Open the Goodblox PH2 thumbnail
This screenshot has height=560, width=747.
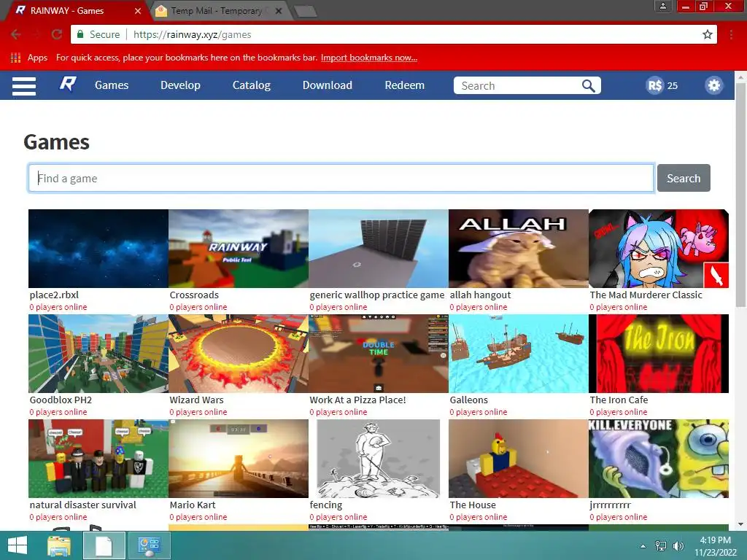pyautogui.click(x=98, y=354)
